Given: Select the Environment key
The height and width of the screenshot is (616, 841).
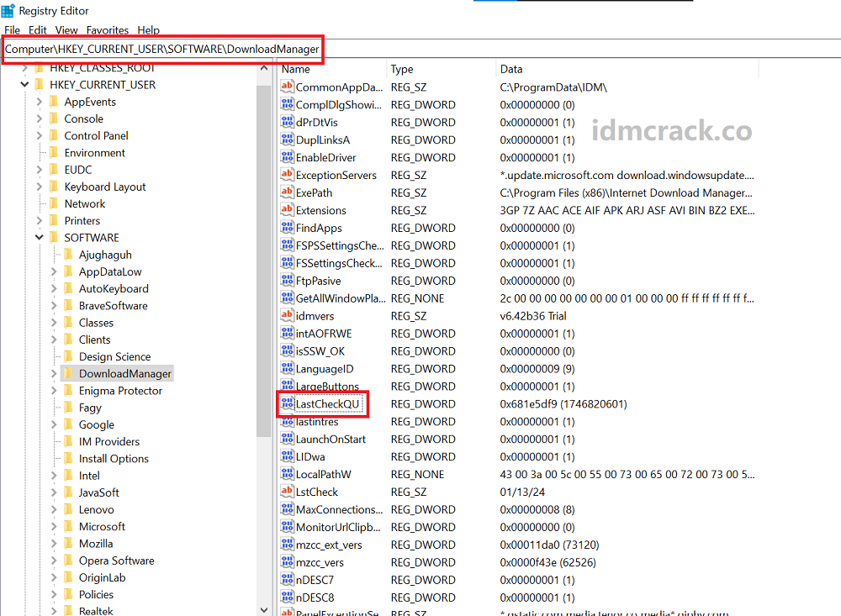Looking at the screenshot, I should [94, 152].
